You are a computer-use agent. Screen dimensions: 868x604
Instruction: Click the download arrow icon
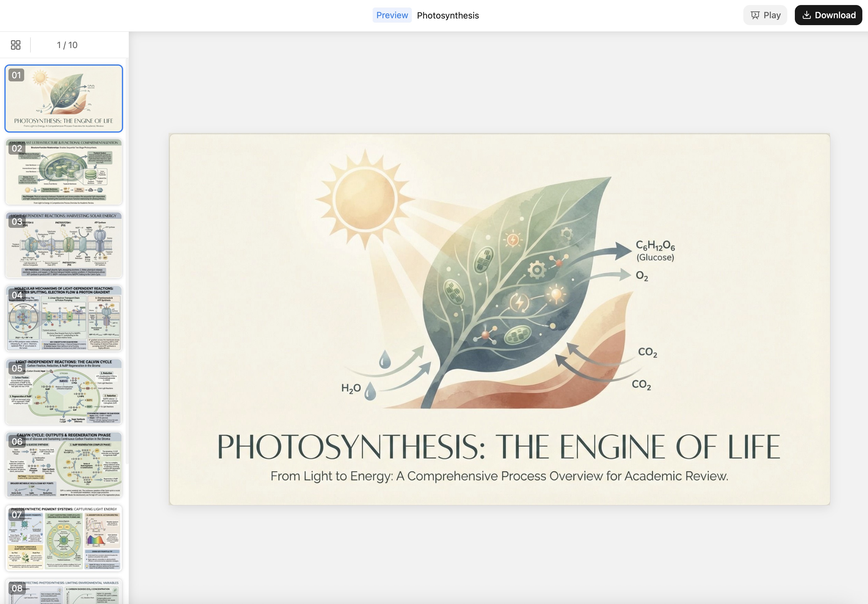(806, 15)
